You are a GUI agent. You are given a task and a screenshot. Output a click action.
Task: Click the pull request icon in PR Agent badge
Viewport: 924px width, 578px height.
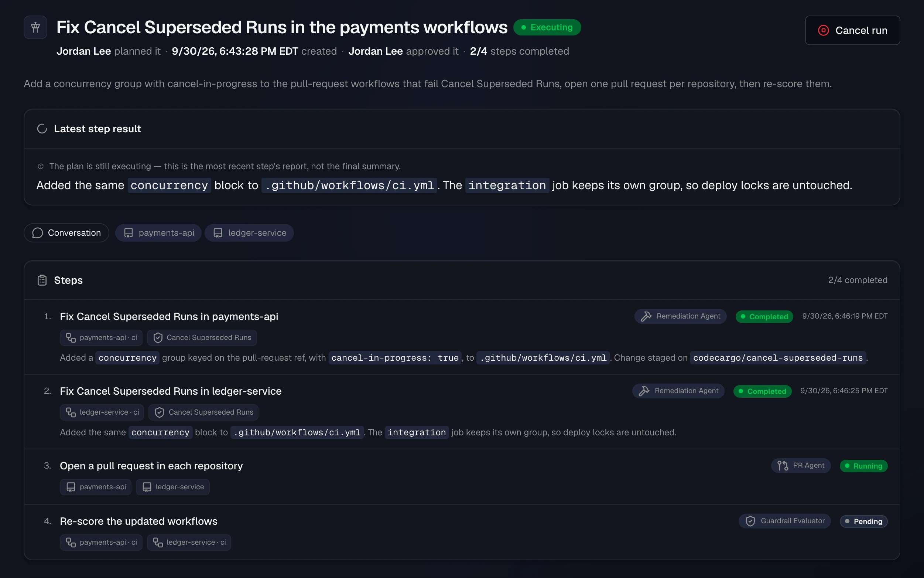[783, 466]
